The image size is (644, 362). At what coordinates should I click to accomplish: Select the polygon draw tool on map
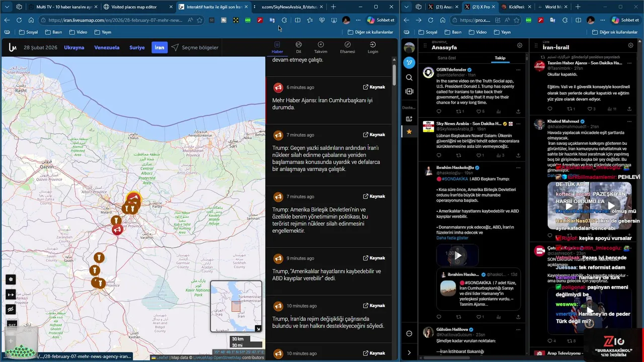point(11,279)
